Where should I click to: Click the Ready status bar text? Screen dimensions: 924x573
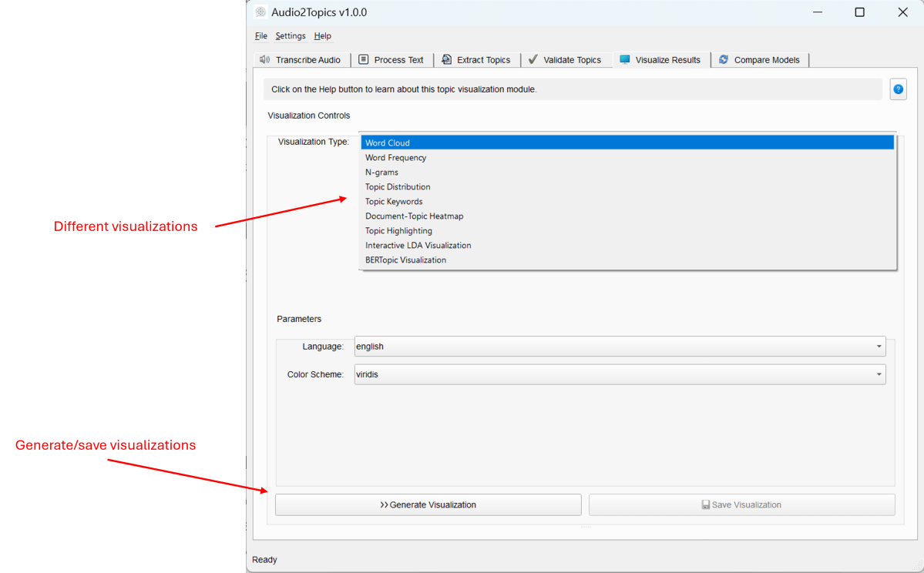[x=264, y=559]
